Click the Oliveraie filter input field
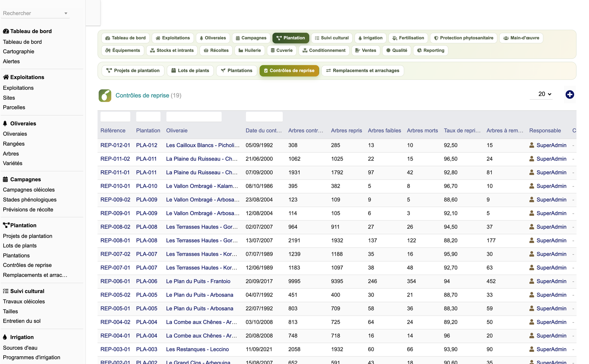Screen dimensions: 589x364 (194, 117)
